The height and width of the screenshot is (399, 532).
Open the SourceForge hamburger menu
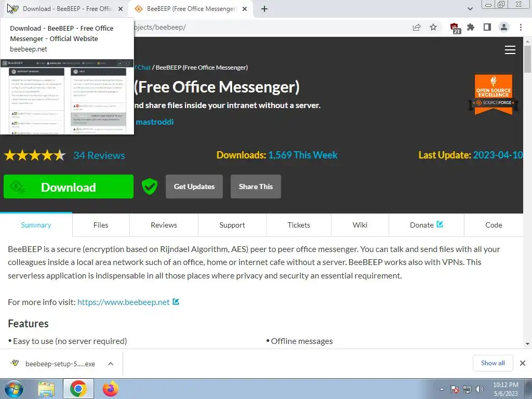click(510, 50)
